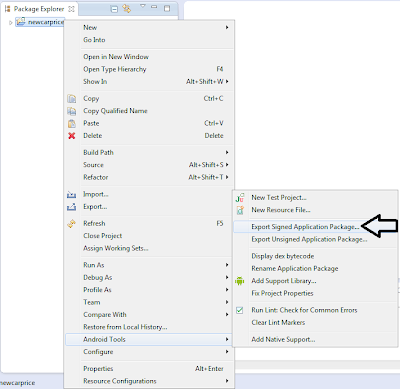Open the Package Explorer view menu triangle
Viewport: 400px width, 389px height.
(143, 6)
